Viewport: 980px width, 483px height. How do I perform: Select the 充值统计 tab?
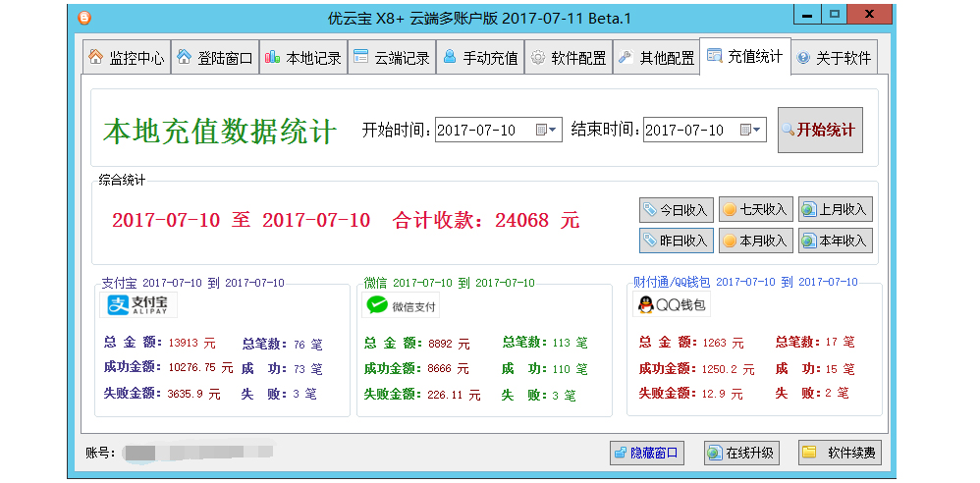click(745, 56)
